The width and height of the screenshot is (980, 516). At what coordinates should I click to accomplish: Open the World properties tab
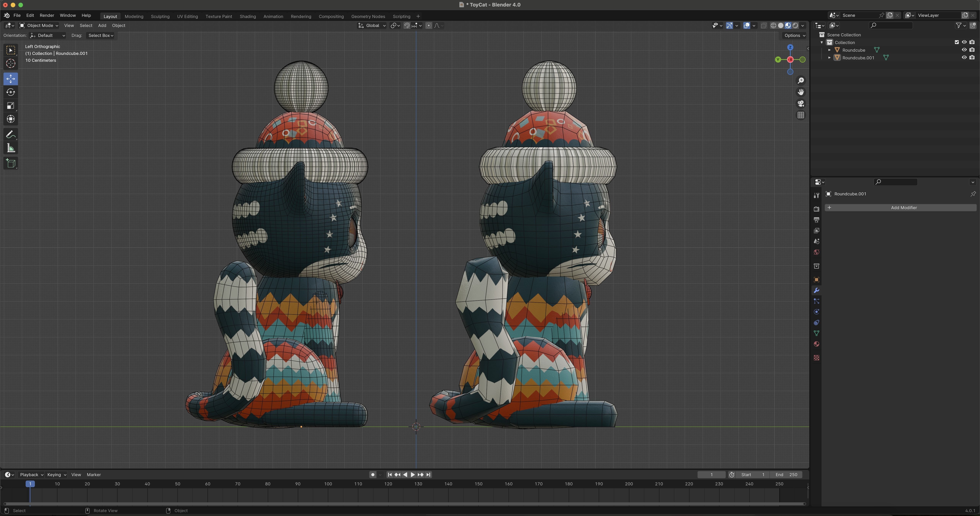[816, 252]
